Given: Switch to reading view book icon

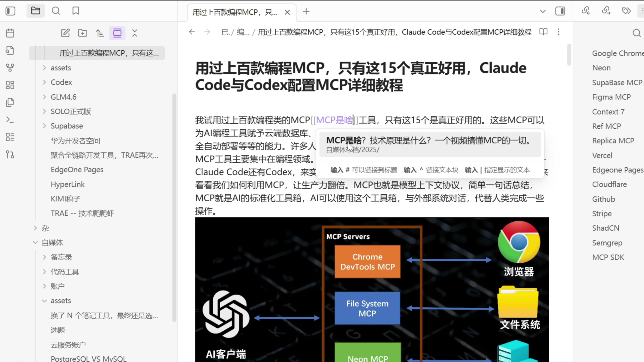Looking at the screenshot, I should pos(543,32).
